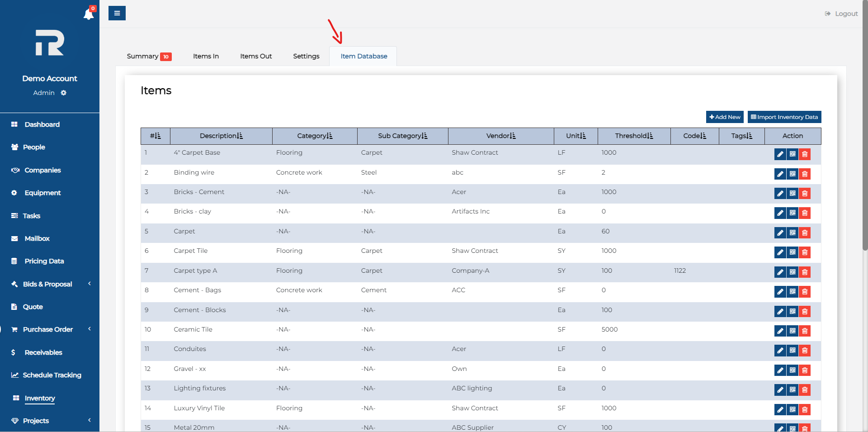
Task: Edit the Ceramic Tile item
Action: click(x=780, y=331)
